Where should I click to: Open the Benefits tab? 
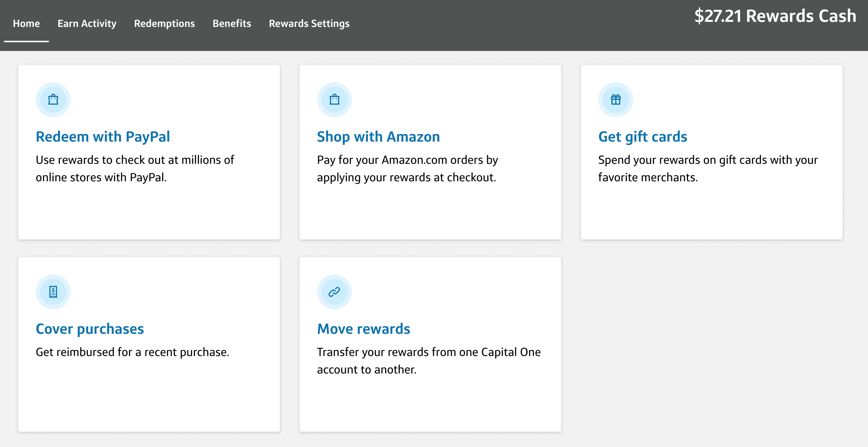[232, 23]
